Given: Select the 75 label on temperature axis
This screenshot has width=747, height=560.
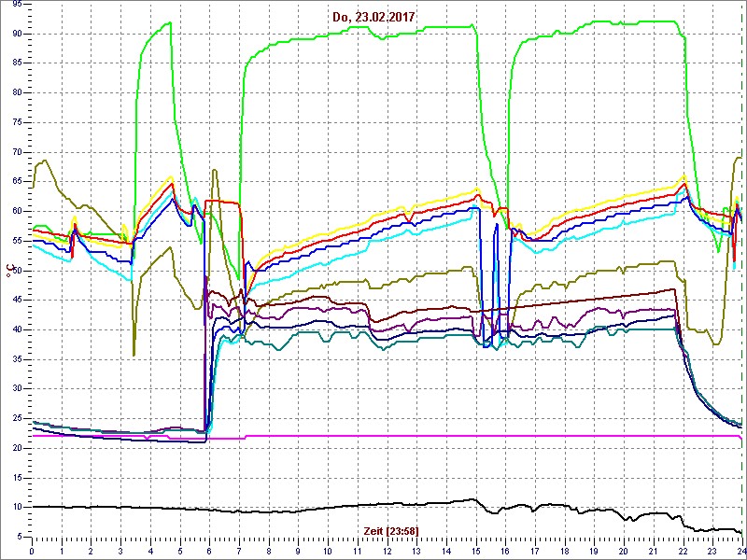Looking at the screenshot, I should tap(16, 122).
